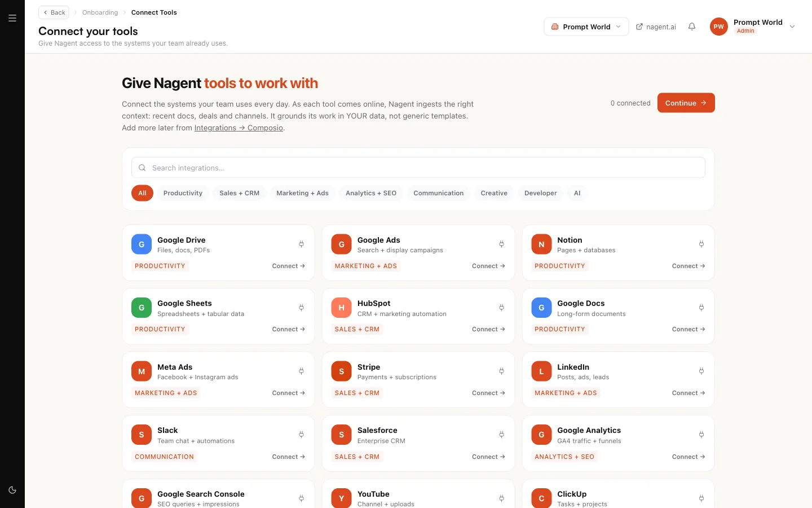Screen dimensions: 812x508
Task: Open the PW user avatar
Action: [x=718, y=27]
